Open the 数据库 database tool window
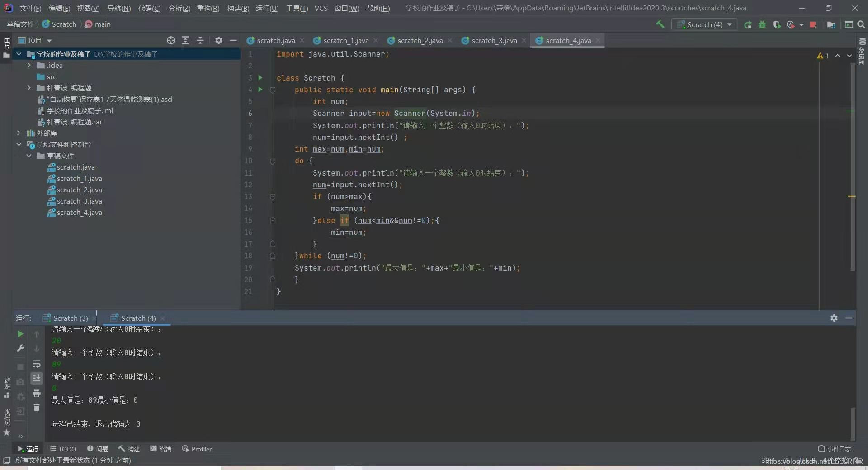Viewport: 868px width, 470px height. [862, 52]
